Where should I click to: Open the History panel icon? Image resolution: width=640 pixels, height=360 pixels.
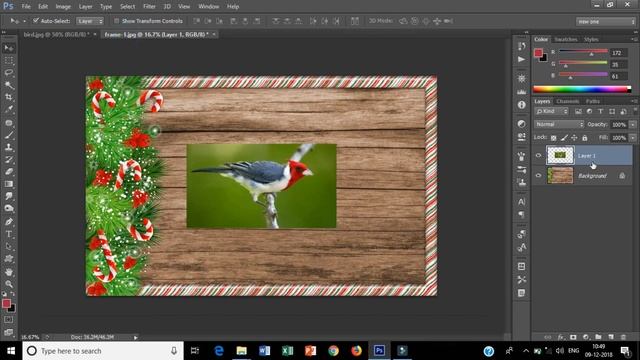pyautogui.click(x=522, y=46)
